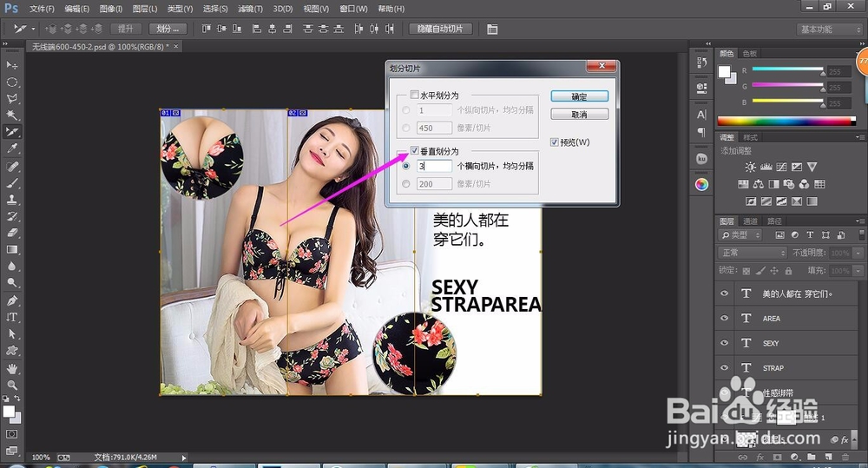Select the Clone Stamp tool
Image resolution: width=868 pixels, height=468 pixels.
click(x=11, y=200)
